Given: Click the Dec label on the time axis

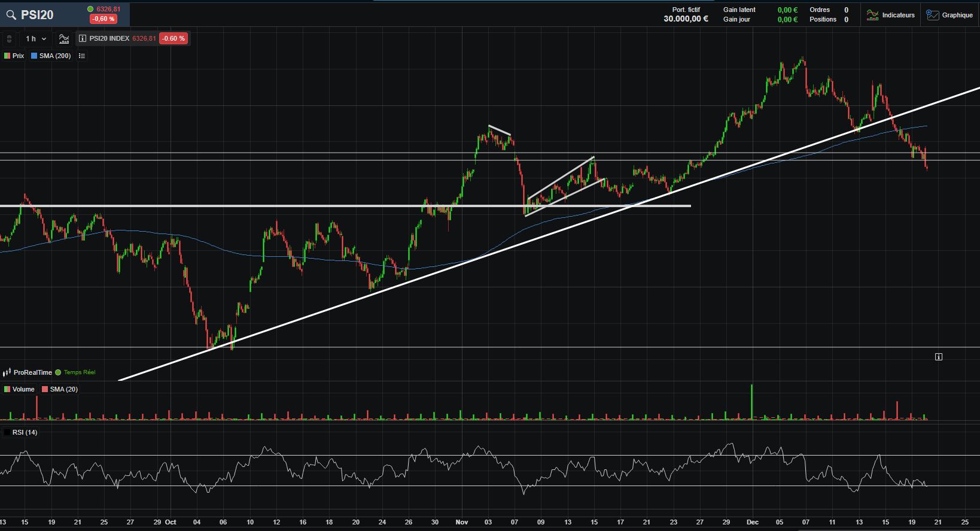Looking at the screenshot, I should click(753, 522).
